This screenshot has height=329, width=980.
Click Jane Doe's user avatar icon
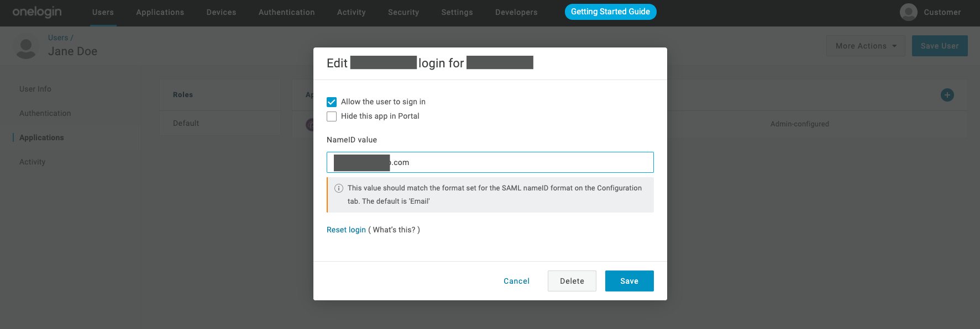(26, 48)
